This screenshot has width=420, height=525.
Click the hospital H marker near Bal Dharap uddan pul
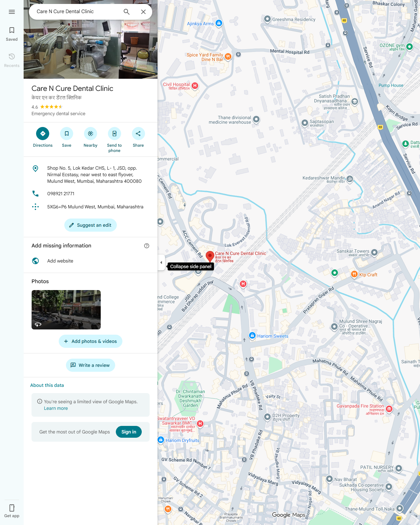[x=243, y=284]
